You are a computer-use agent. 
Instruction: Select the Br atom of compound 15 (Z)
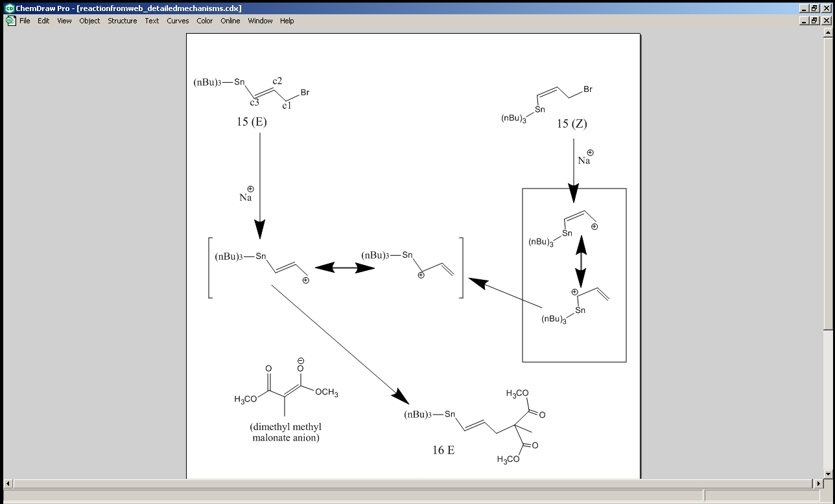click(588, 89)
